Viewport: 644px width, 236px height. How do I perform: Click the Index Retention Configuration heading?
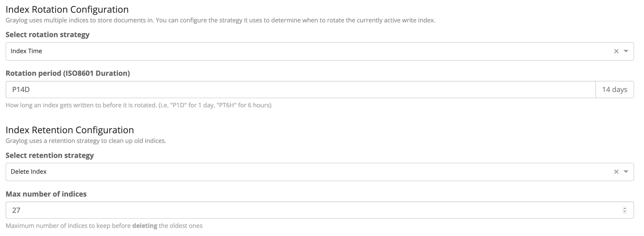(70, 130)
